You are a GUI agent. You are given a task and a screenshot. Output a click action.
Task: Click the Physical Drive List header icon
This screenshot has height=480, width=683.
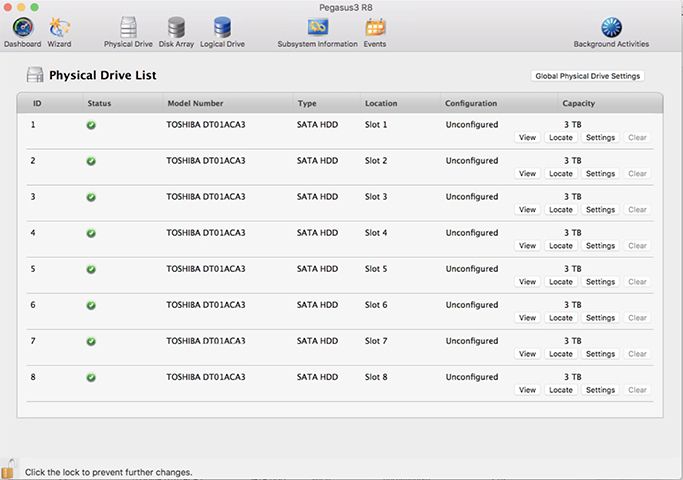click(35, 75)
